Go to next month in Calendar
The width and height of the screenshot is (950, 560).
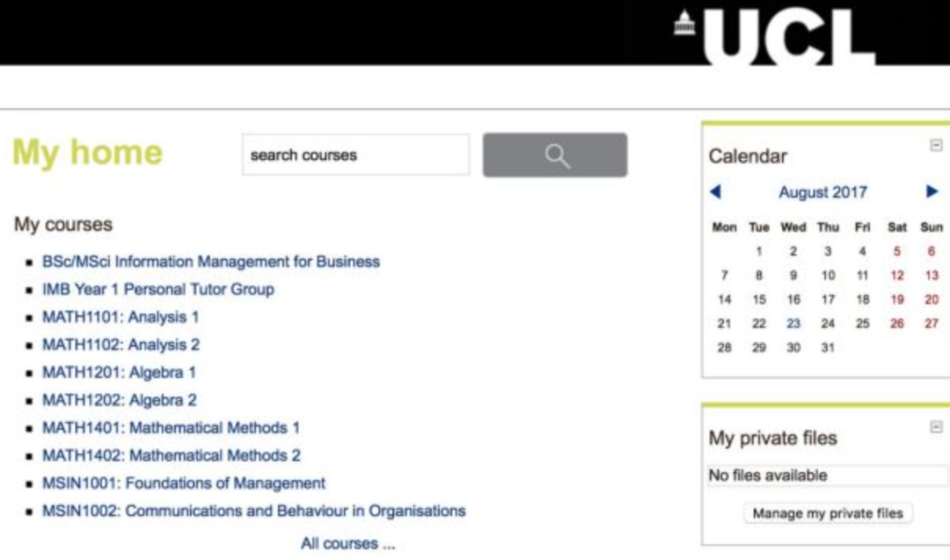932,192
